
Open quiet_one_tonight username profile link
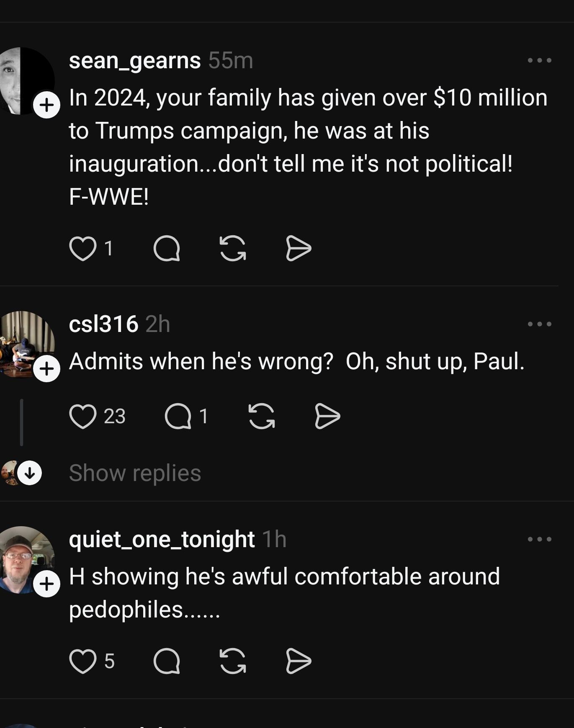click(162, 539)
